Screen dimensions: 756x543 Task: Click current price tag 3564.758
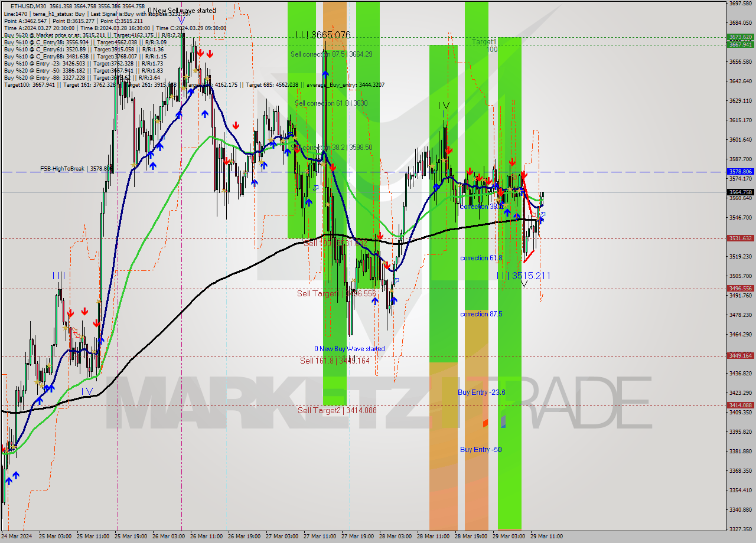[740, 192]
